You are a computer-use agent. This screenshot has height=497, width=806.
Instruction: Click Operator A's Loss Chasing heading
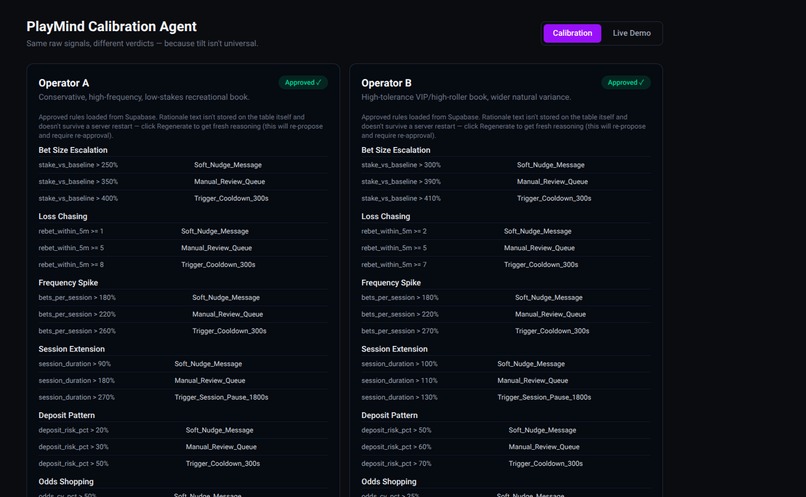pos(63,216)
